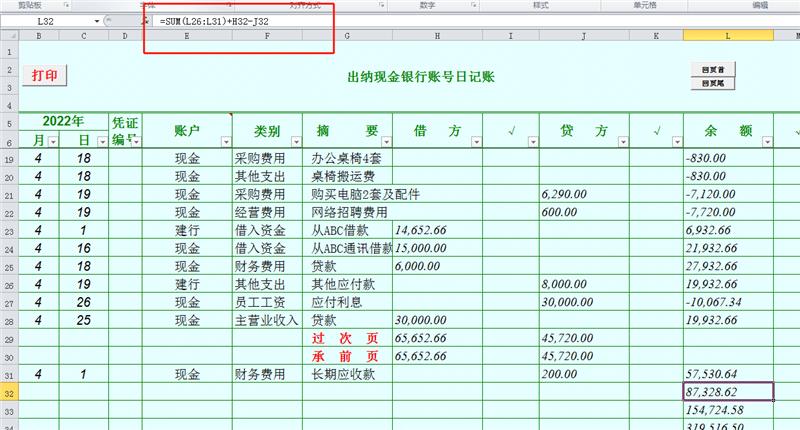This screenshot has width=800, height=430.
Task: Click the formula bar with the SUM formula
Action: click(x=240, y=21)
